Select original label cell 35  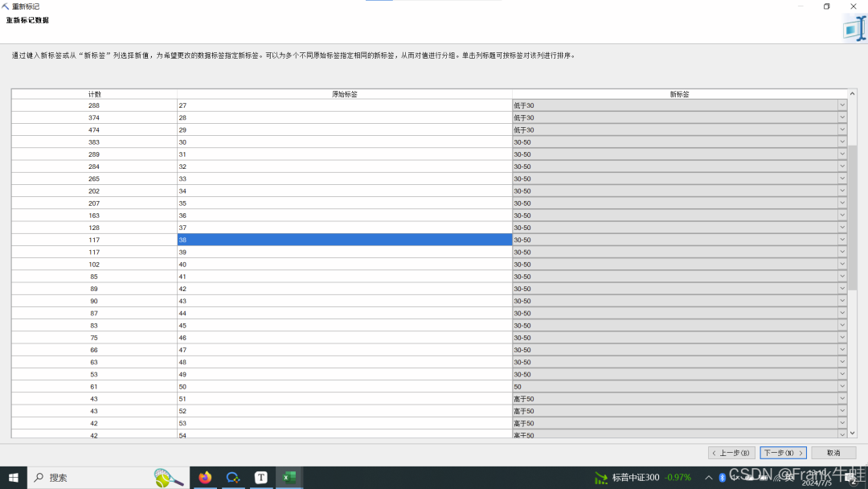(344, 203)
